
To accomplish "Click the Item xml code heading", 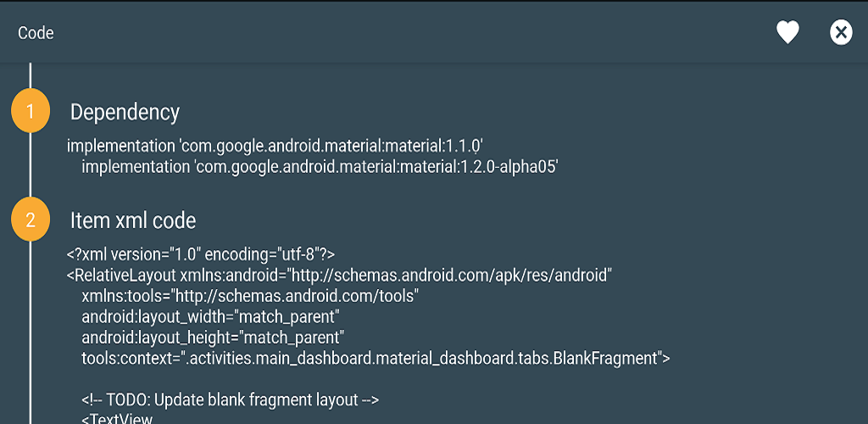I will [133, 220].
